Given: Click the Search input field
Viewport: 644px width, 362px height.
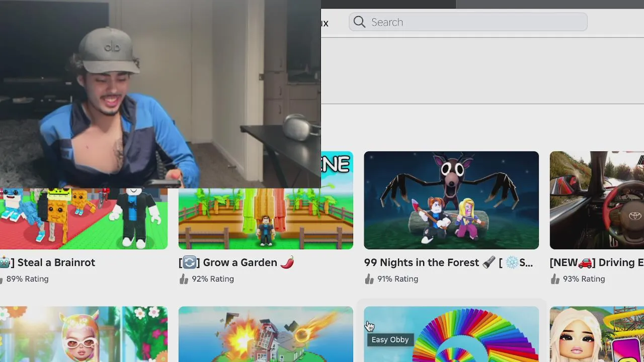Looking at the screenshot, I should point(468,22).
